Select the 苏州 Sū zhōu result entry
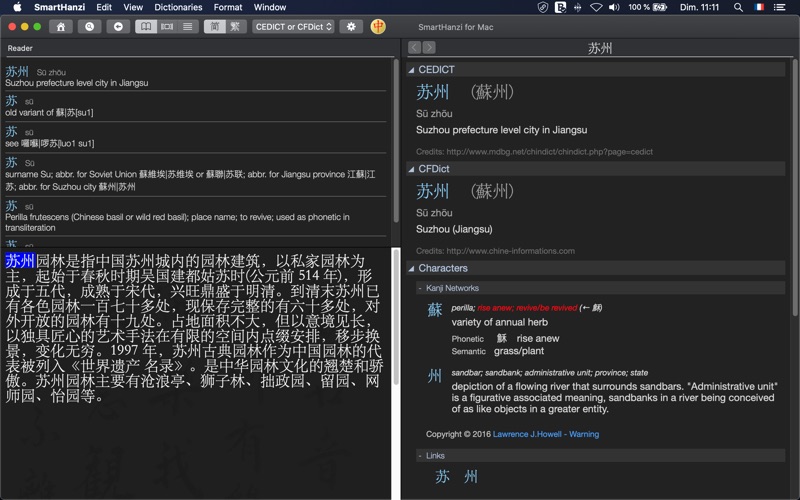800x500 pixels. 195,77
